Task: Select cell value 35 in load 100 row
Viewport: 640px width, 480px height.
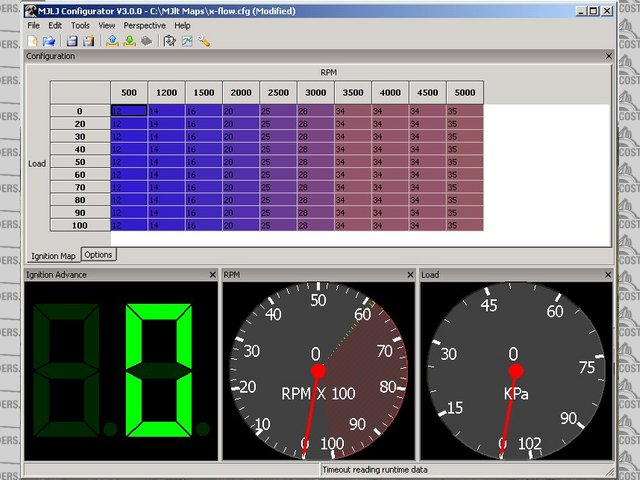Action: pos(465,225)
